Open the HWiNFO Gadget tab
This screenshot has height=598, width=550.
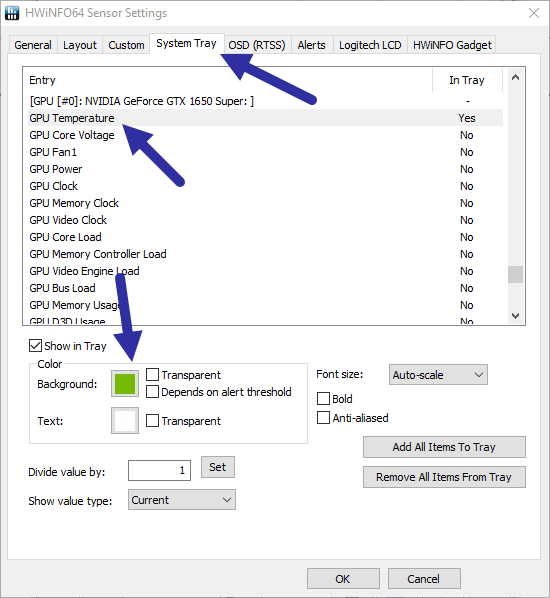pyautogui.click(x=452, y=45)
